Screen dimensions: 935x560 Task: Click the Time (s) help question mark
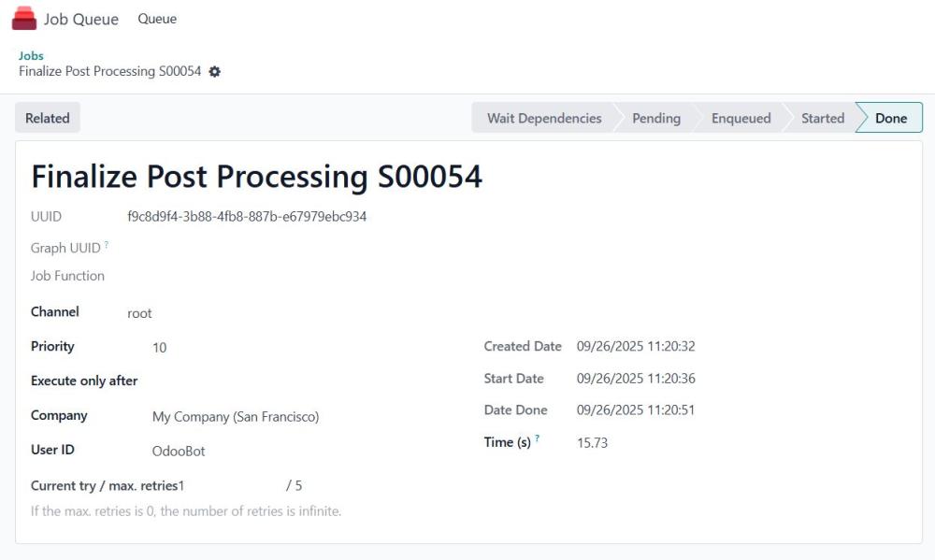pos(538,438)
